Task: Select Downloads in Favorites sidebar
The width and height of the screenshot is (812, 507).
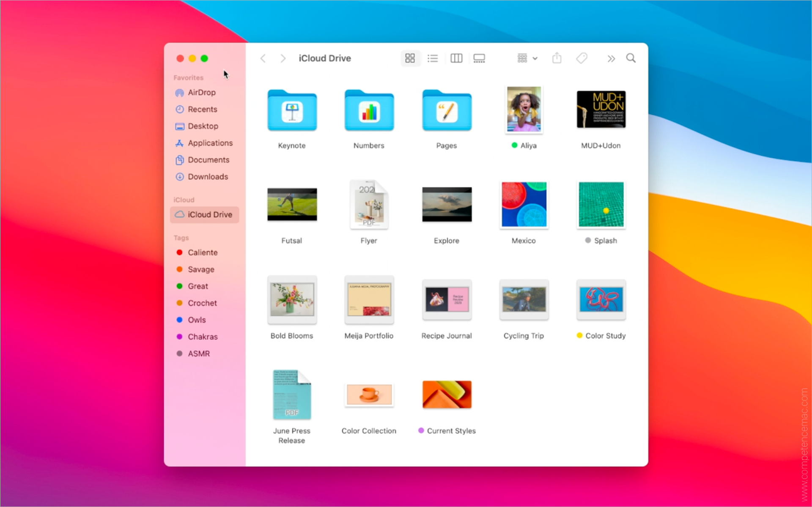Action: pos(207,177)
